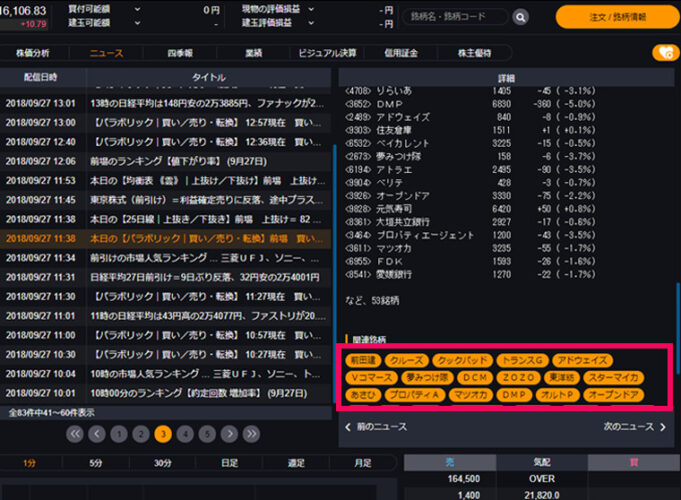Screen dimensions: 681x500
Task: Open the 11:53 均衡表 news row
Action: tap(165, 181)
